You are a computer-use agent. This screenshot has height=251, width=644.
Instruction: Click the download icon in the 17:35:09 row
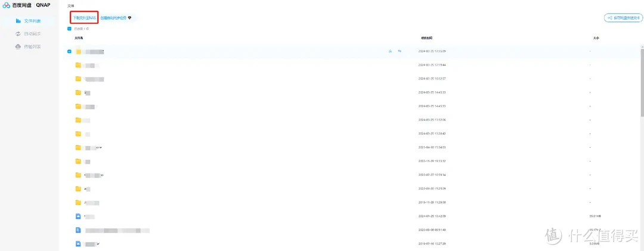coord(390,51)
